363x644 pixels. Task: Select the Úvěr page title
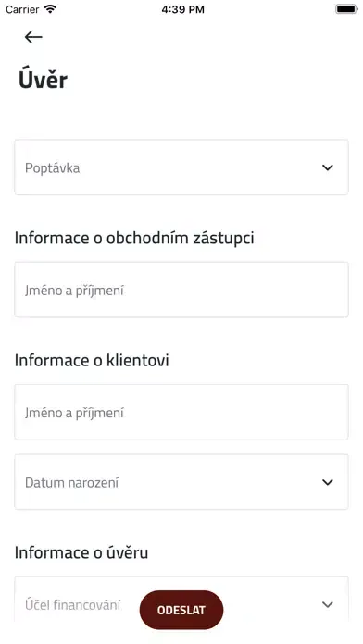[x=43, y=80]
